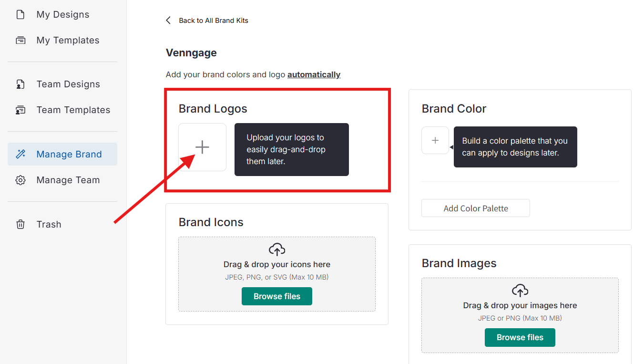Click the back chevron arrow icon
This screenshot has width=644, height=364.
click(168, 20)
